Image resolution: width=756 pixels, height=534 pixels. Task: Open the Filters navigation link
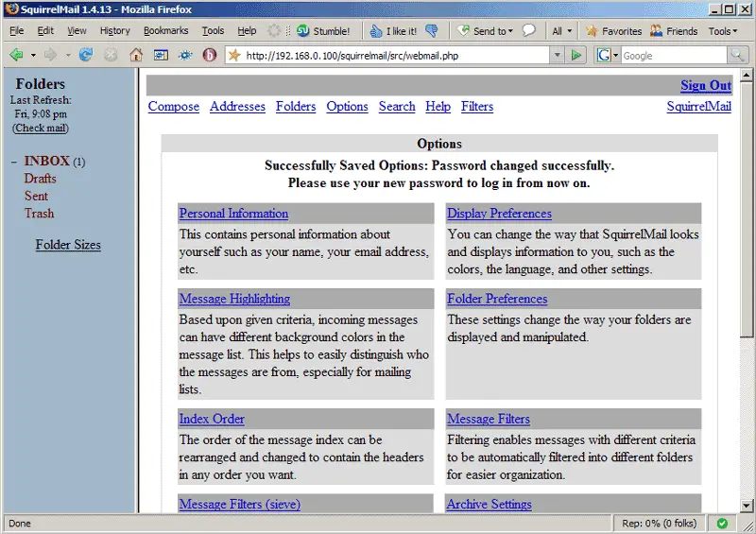coord(477,106)
